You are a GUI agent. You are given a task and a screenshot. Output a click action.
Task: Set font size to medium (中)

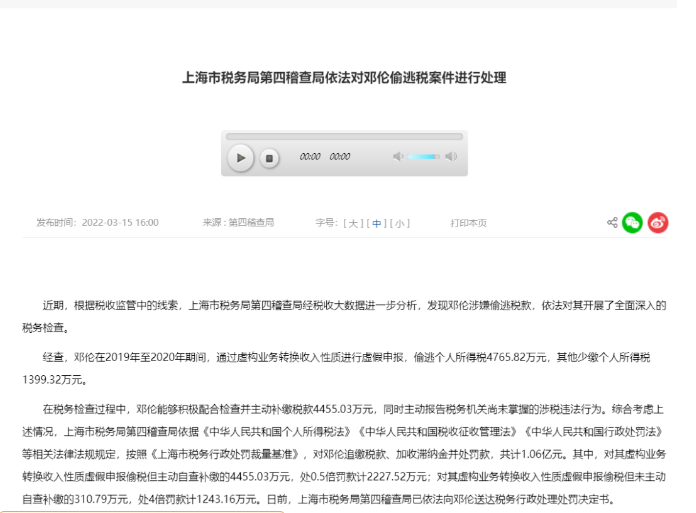click(377, 223)
